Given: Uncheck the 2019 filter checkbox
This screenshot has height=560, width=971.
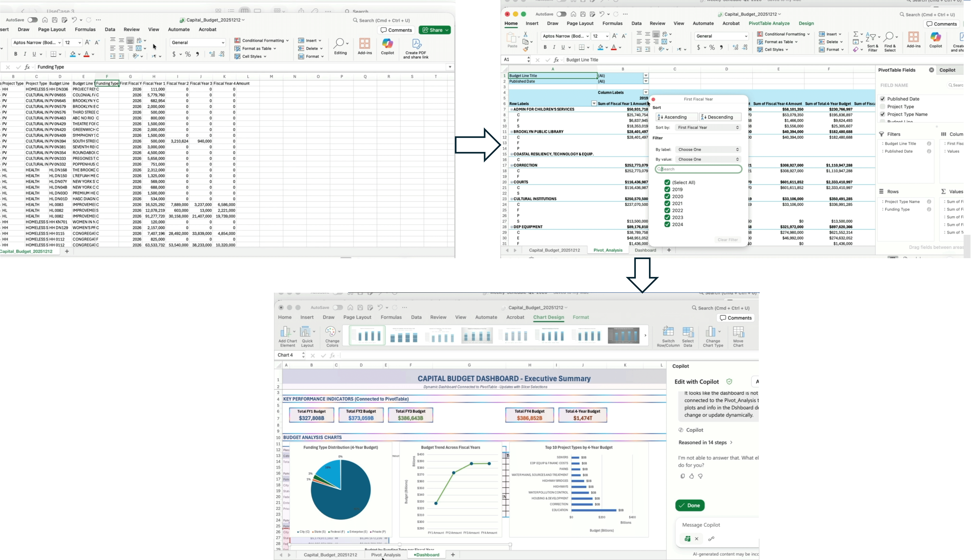Looking at the screenshot, I should tap(667, 189).
